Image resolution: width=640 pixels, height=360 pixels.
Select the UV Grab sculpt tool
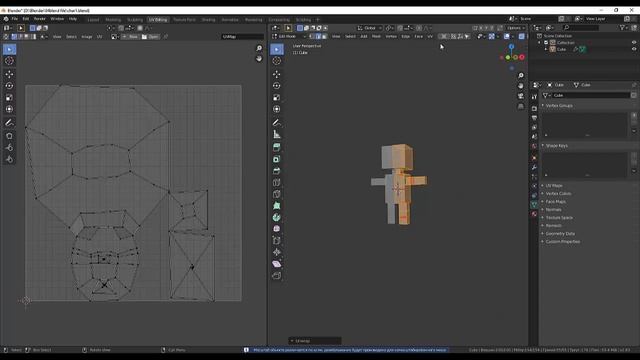(x=9, y=136)
